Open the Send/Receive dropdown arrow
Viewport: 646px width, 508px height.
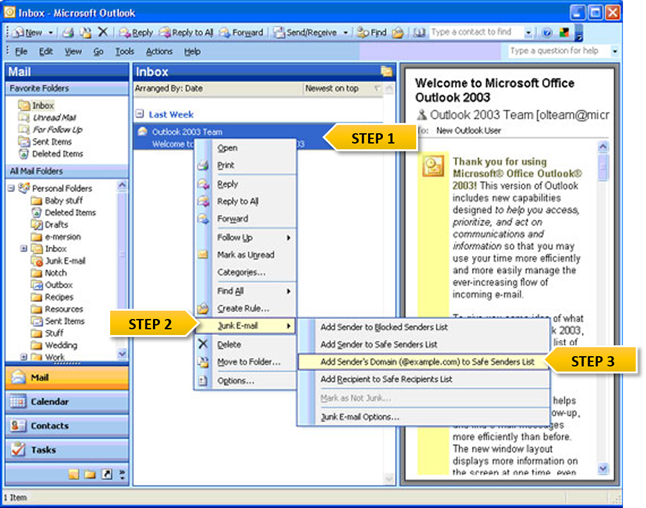point(345,32)
